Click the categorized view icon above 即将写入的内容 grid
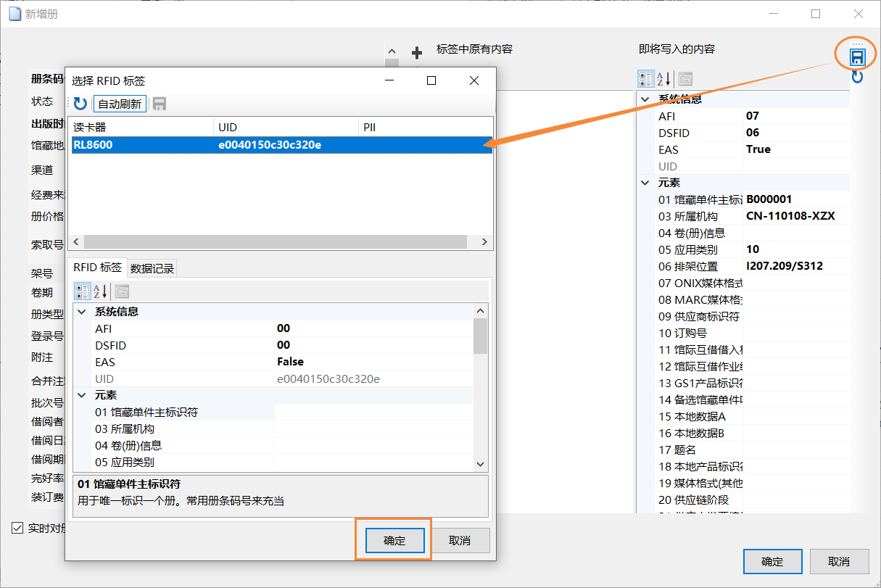This screenshot has width=881, height=588. pyautogui.click(x=645, y=78)
